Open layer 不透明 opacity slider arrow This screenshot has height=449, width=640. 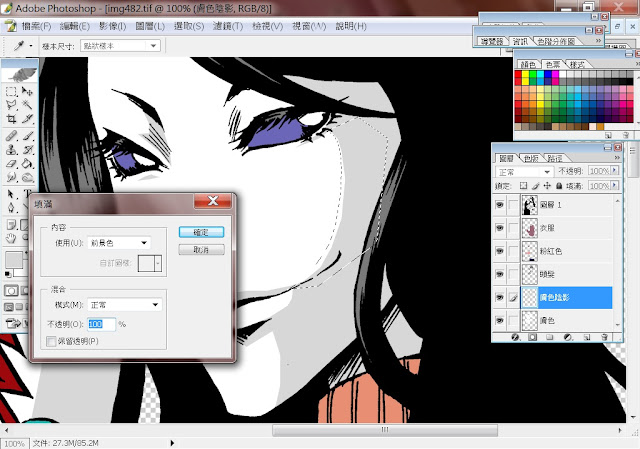(615, 170)
